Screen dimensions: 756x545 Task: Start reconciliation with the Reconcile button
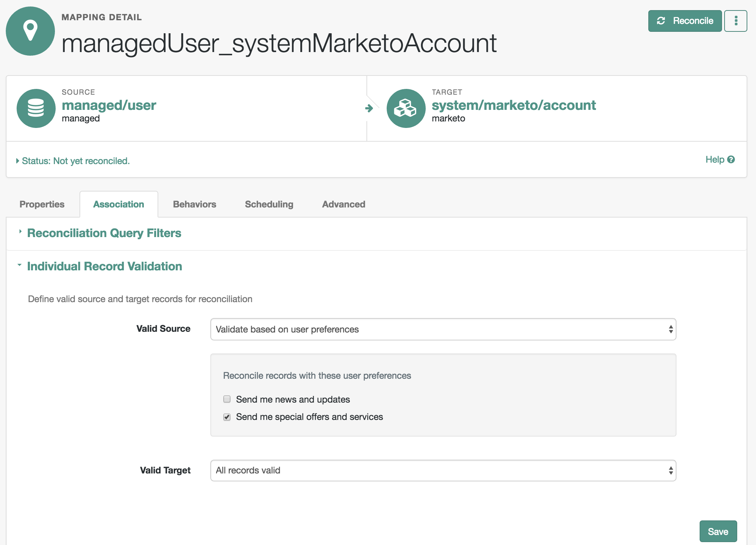[685, 21]
